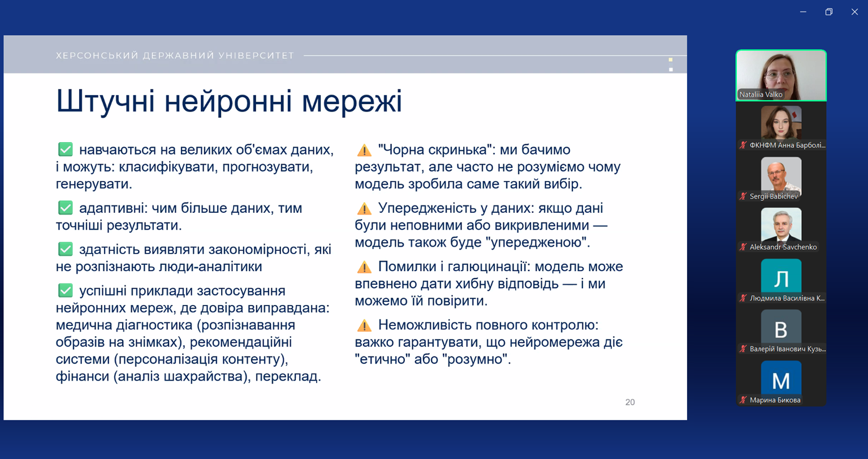Minimize the meeting window

[803, 12]
